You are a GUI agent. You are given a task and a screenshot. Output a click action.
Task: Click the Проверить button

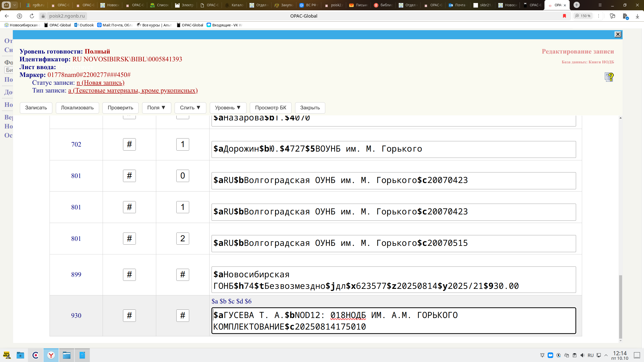[x=120, y=108]
